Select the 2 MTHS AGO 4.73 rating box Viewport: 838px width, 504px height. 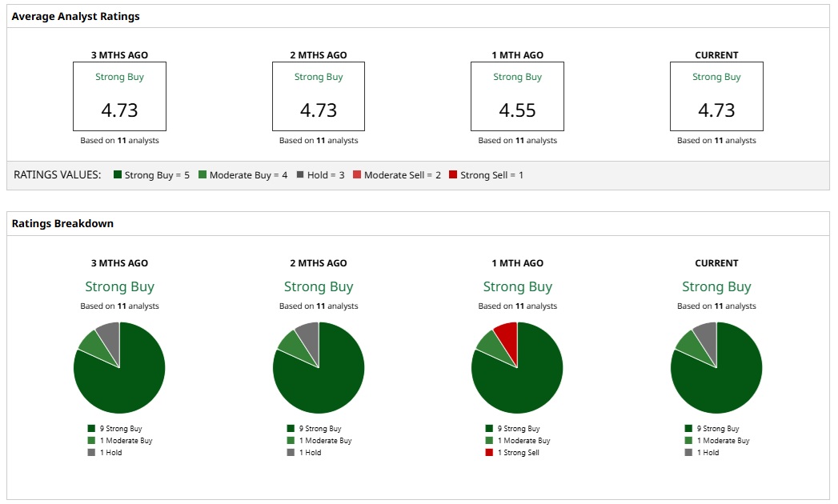pos(319,96)
